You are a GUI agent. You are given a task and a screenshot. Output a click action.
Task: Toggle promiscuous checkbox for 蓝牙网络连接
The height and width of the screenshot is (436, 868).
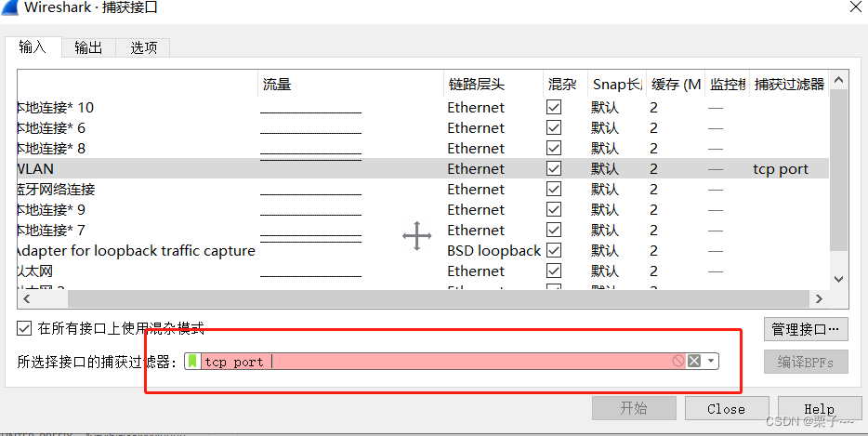point(554,189)
